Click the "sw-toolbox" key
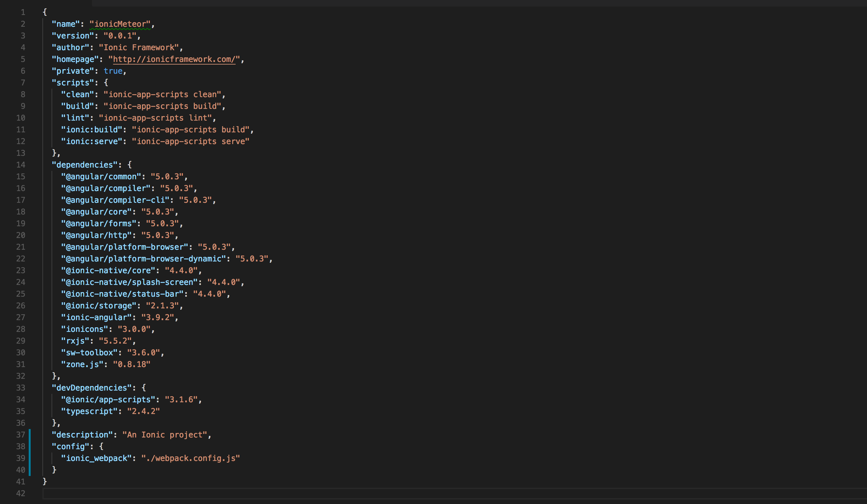867x504 pixels. tap(89, 352)
